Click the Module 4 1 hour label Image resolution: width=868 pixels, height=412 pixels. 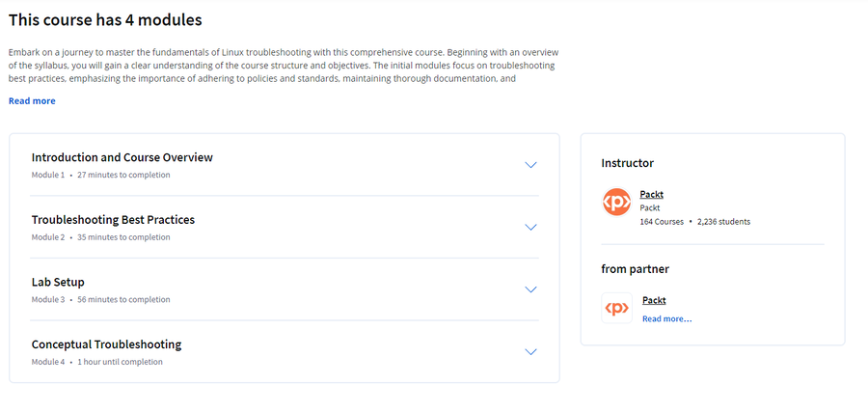[x=96, y=362]
